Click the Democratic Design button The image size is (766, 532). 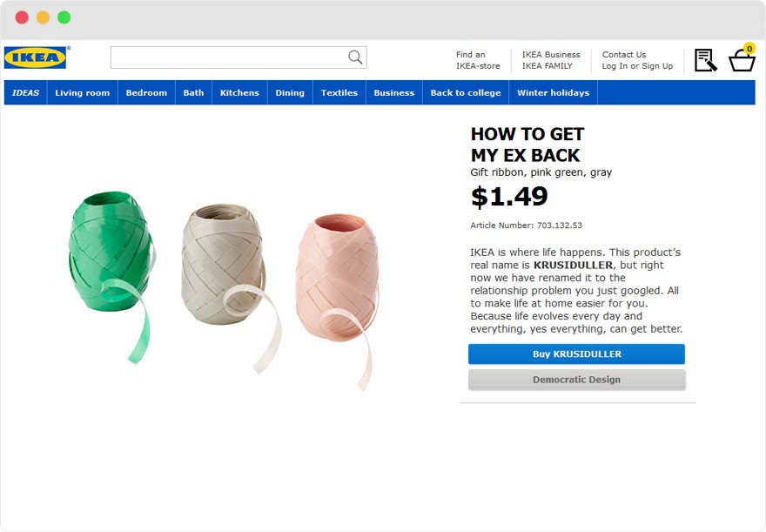tap(576, 380)
